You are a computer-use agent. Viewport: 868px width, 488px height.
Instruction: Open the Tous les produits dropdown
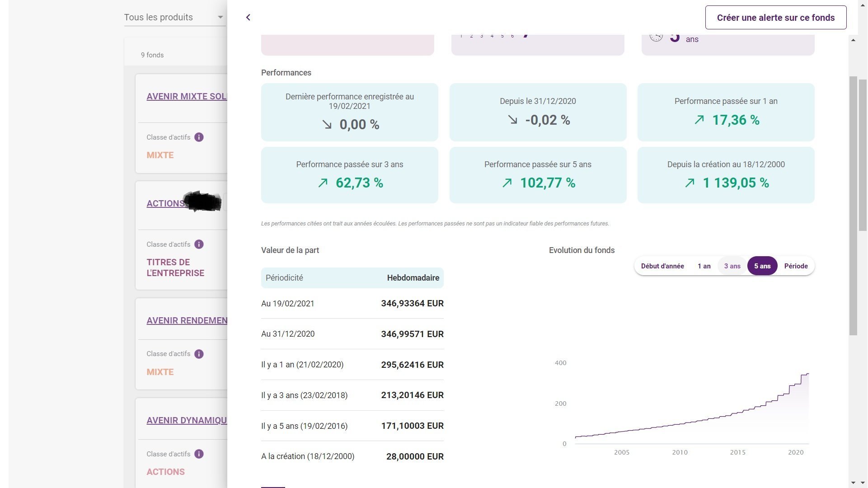click(x=174, y=17)
